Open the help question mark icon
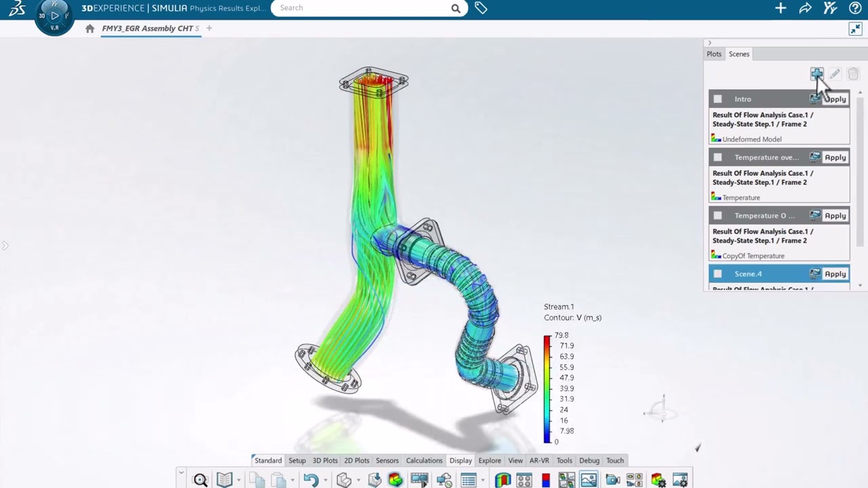868x488 pixels. (x=855, y=8)
